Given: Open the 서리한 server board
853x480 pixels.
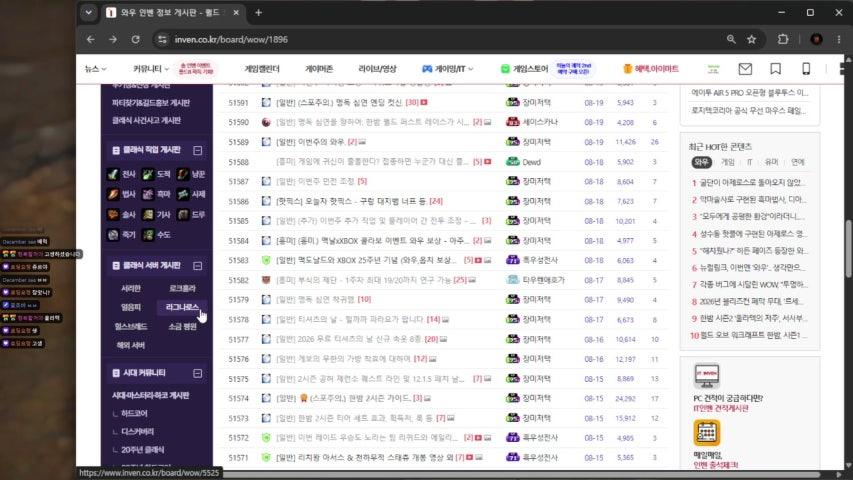Looking at the screenshot, I should pos(131,288).
